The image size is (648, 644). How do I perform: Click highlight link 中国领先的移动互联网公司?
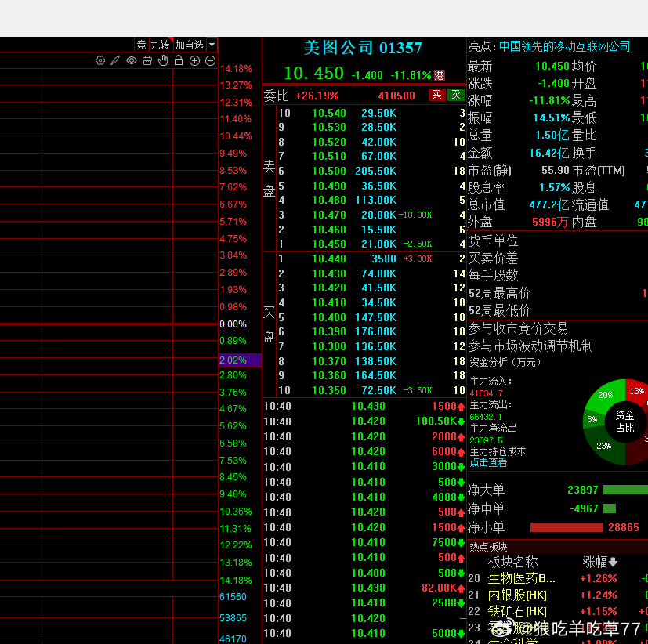[564, 46]
